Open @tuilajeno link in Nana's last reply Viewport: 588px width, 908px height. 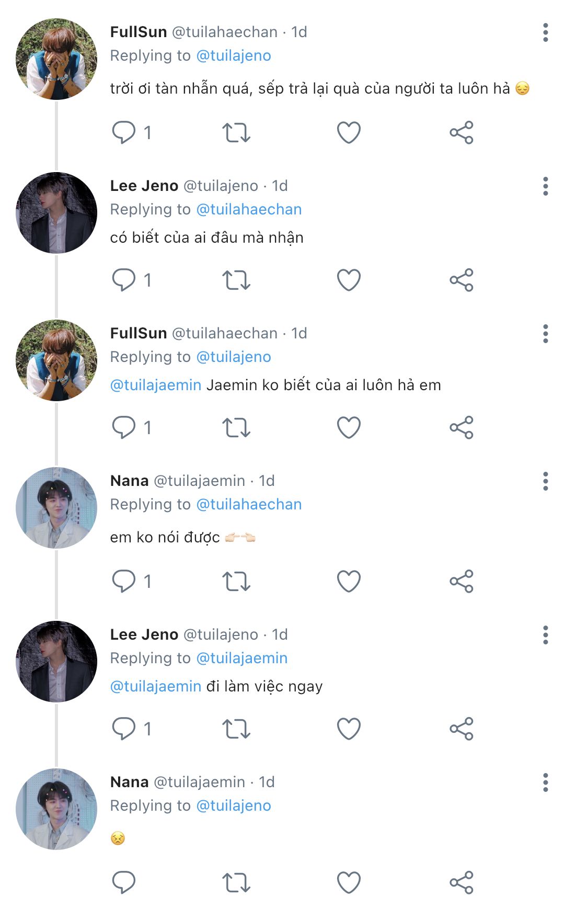(x=233, y=805)
